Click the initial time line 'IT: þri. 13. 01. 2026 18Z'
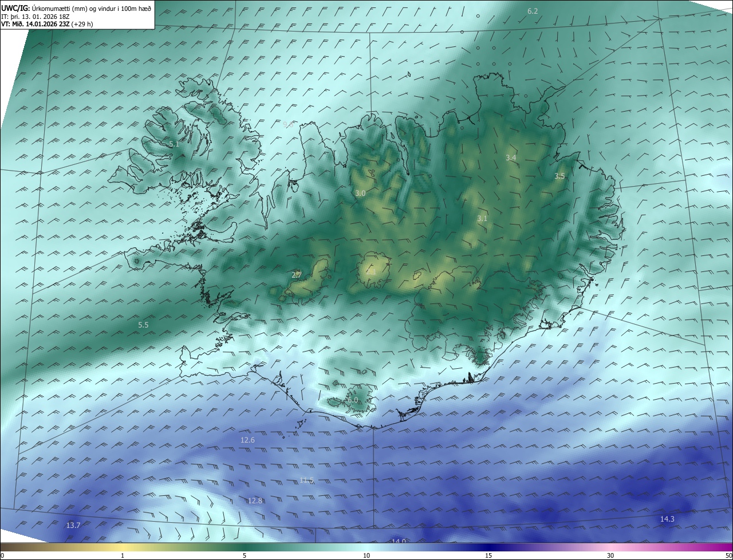Image resolution: width=733 pixels, height=560 pixels. tap(36, 16)
